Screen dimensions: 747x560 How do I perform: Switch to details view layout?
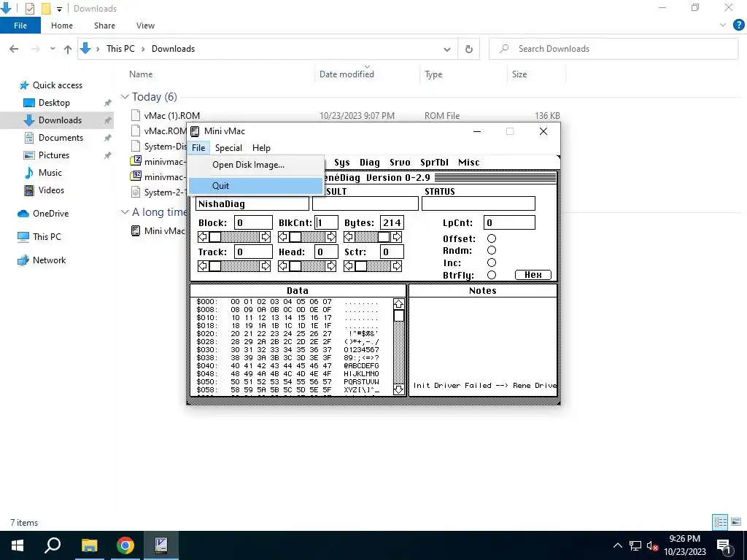pyautogui.click(x=720, y=522)
